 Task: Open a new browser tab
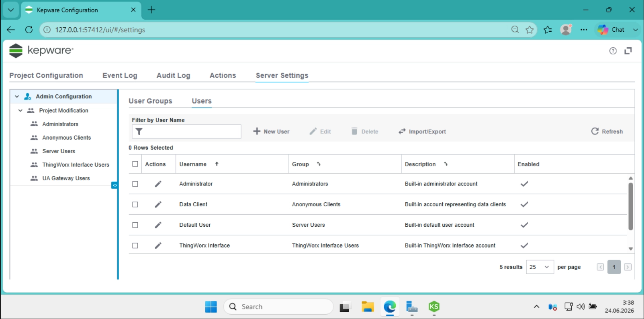151,10
